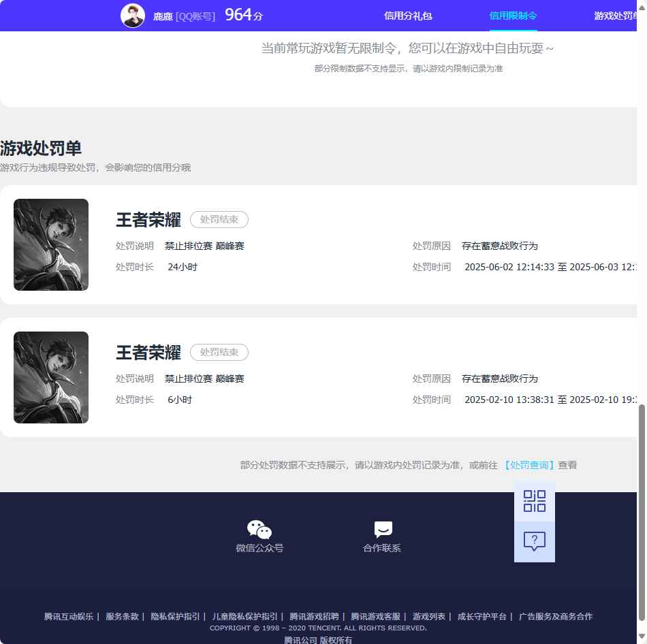Click the 处罚结束 badge on the 6小时 record
Viewport: 647px width, 644px height.
click(x=219, y=353)
